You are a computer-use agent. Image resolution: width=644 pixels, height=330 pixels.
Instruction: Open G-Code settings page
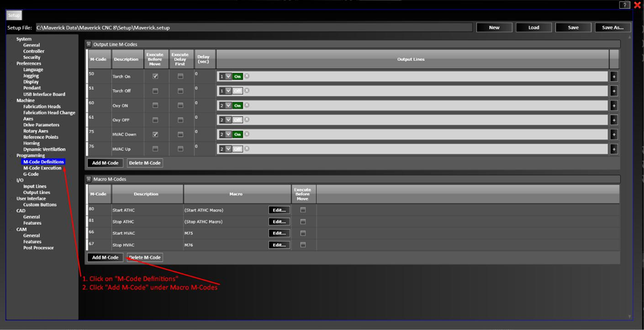[31, 174]
